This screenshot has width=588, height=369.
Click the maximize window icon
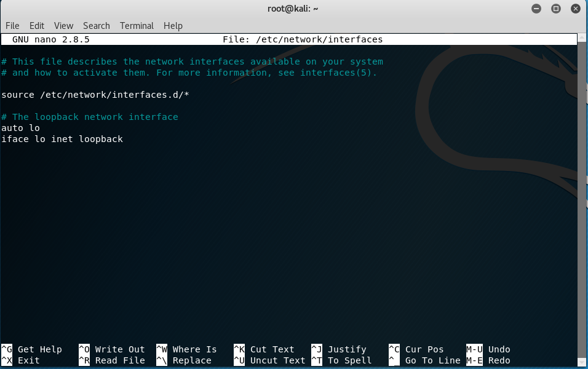click(555, 9)
